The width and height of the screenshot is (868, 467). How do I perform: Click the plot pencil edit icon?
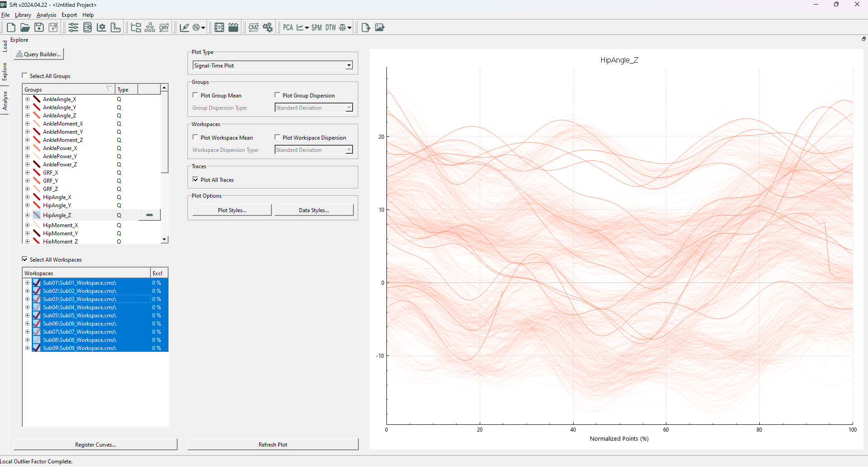point(184,28)
